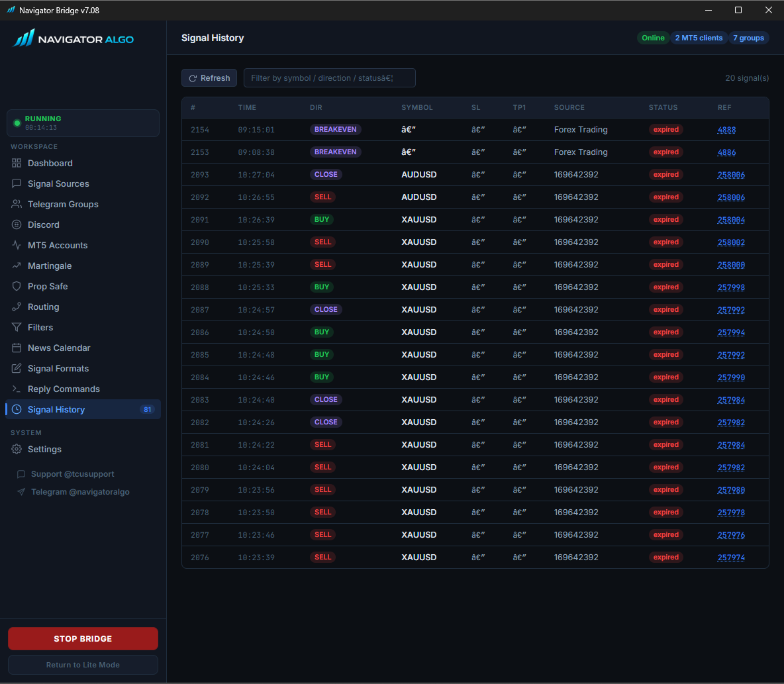Open MT5 Accounts section

tap(83, 245)
